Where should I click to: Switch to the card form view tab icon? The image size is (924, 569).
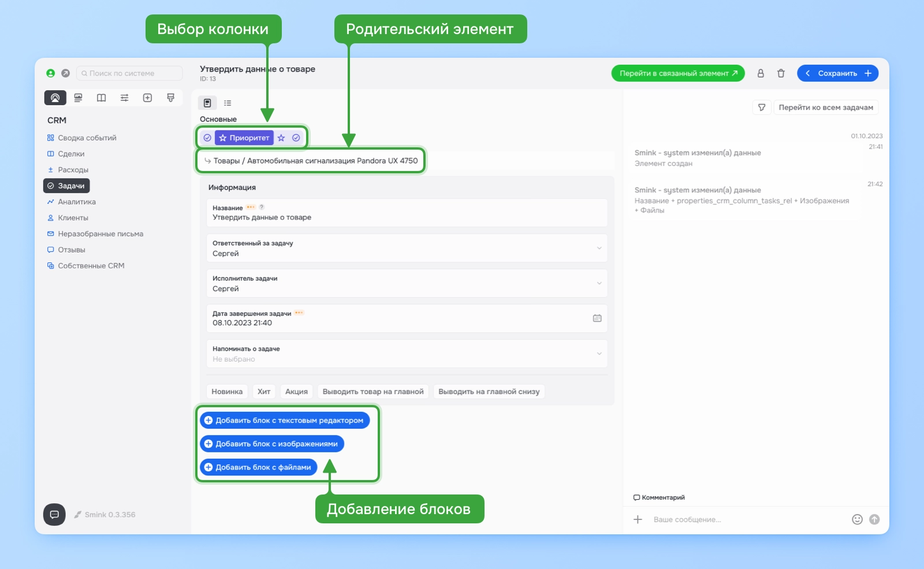click(207, 103)
